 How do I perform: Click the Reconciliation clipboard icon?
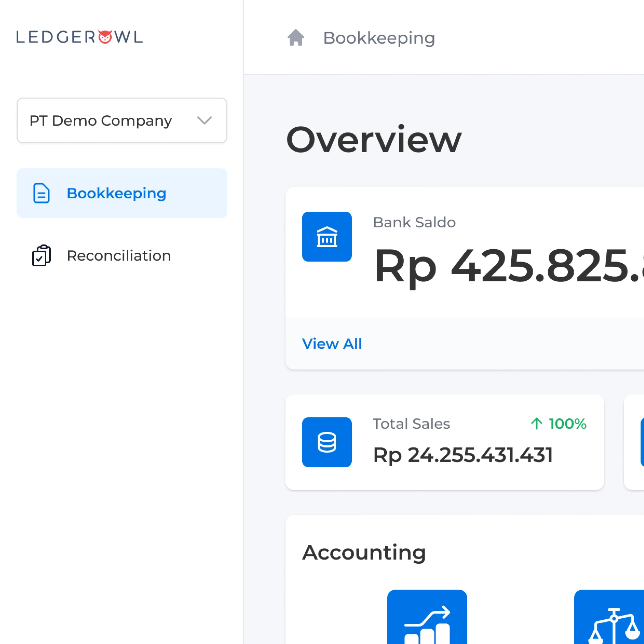[x=41, y=255]
